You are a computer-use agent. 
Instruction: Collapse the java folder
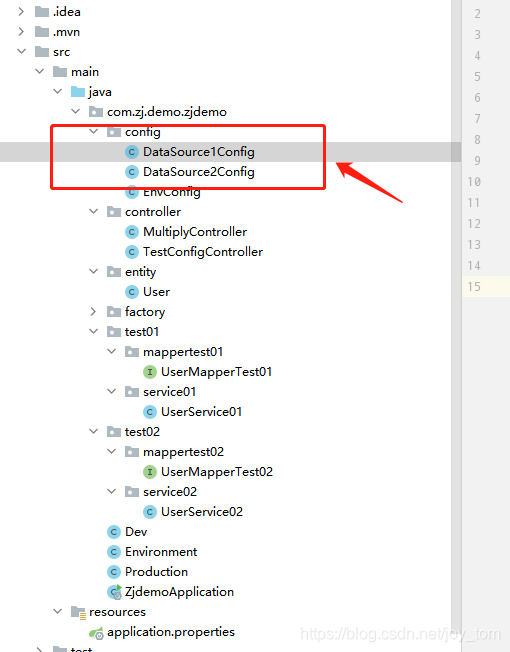pyautogui.click(x=57, y=91)
